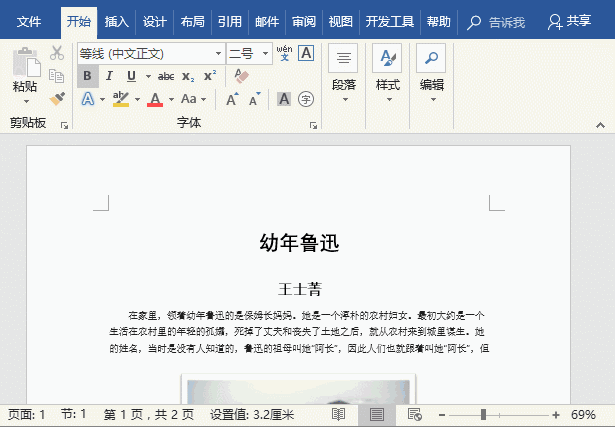Click the Copy icon
615x427 pixels.
tap(56, 76)
